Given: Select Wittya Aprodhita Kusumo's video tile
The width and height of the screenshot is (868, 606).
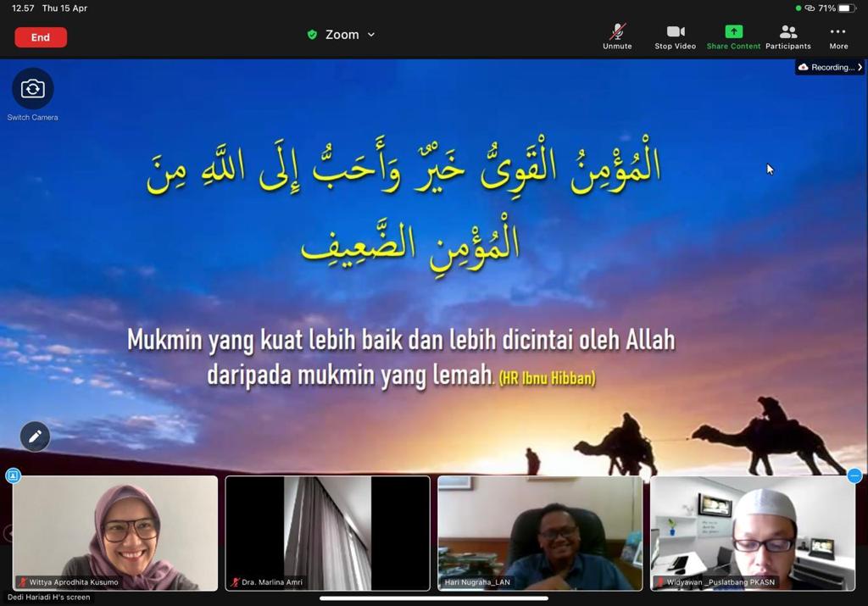Looking at the screenshot, I should click(115, 533).
